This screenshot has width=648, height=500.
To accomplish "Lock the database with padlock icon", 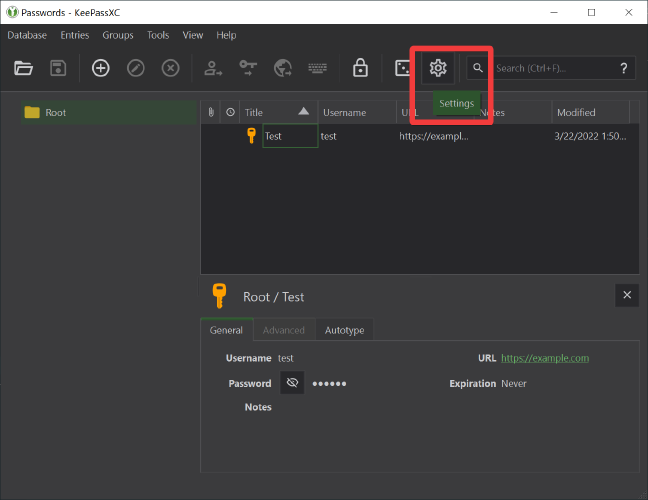I will pos(360,68).
